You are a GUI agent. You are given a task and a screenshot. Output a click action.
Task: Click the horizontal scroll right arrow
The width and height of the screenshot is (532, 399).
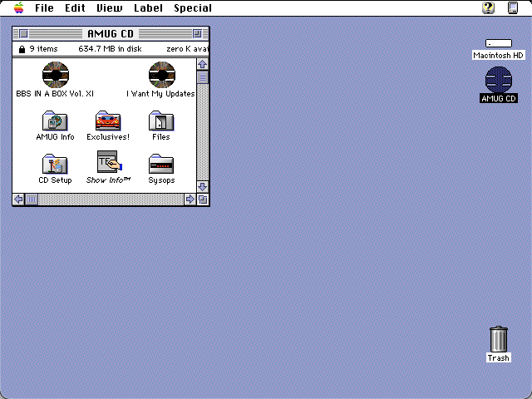(x=190, y=199)
